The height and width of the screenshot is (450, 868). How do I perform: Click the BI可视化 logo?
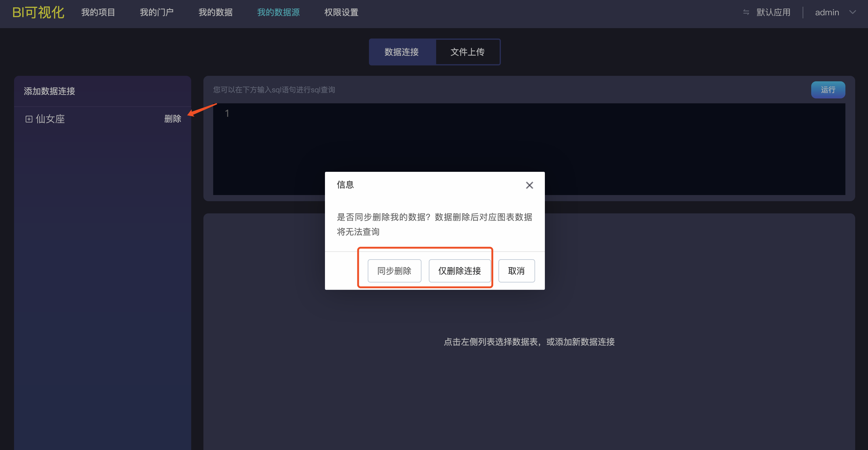click(38, 13)
